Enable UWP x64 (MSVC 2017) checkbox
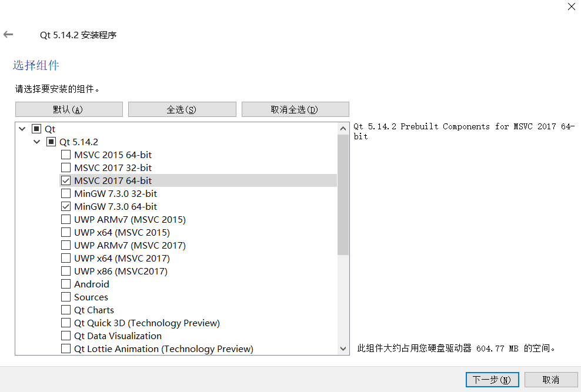This screenshot has height=392, width=581. click(x=66, y=259)
